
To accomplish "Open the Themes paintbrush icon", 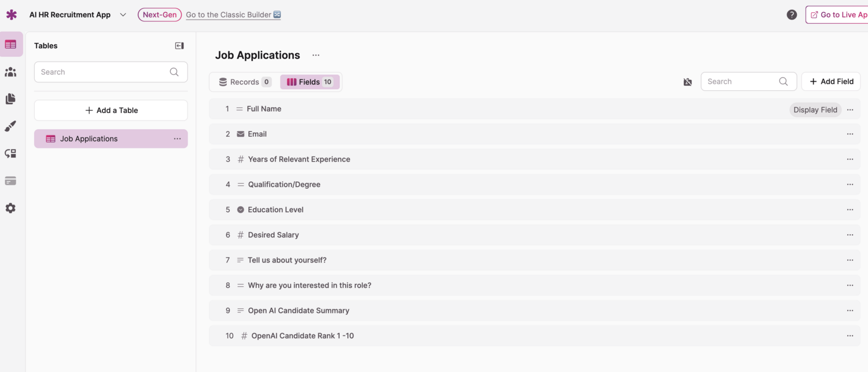I will coord(10,126).
